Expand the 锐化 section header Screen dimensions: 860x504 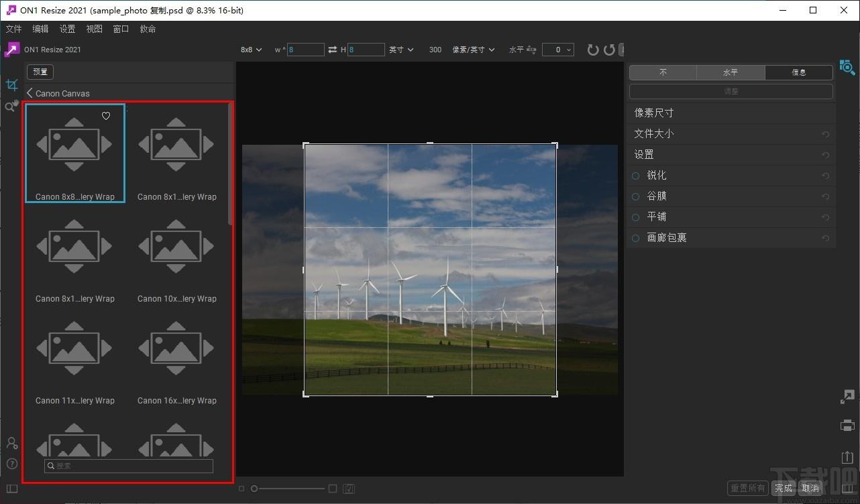tap(731, 176)
